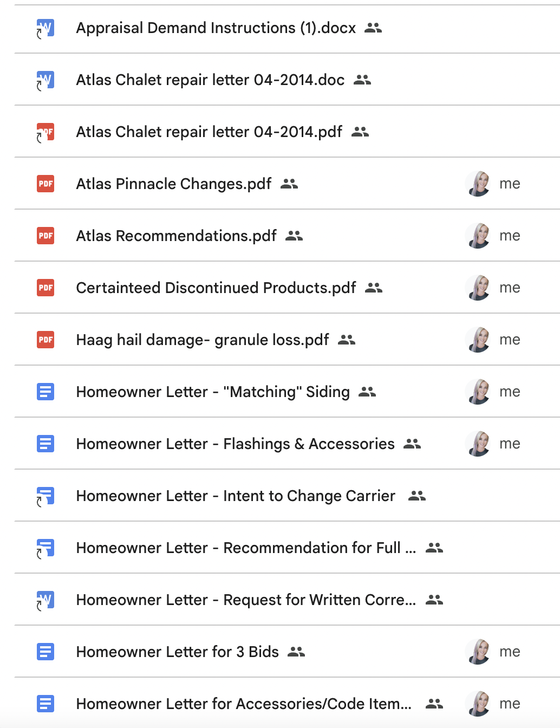Image resolution: width=560 pixels, height=728 pixels.
Task: Select Homeowner Letter - Request for Written Corre... file
Action: click(245, 600)
